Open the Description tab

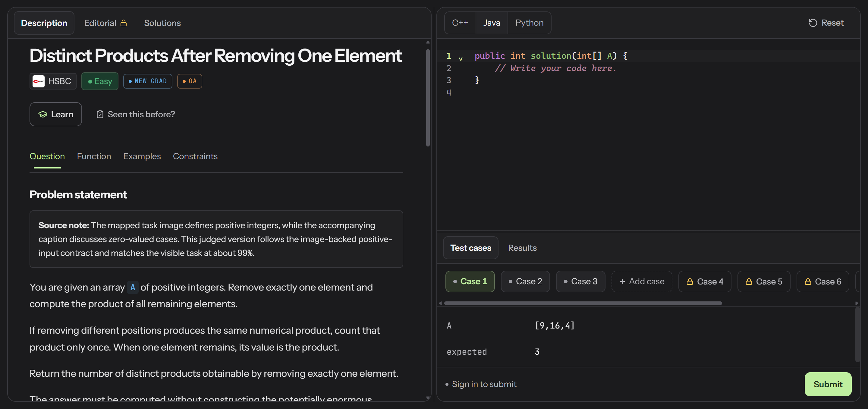pos(44,23)
